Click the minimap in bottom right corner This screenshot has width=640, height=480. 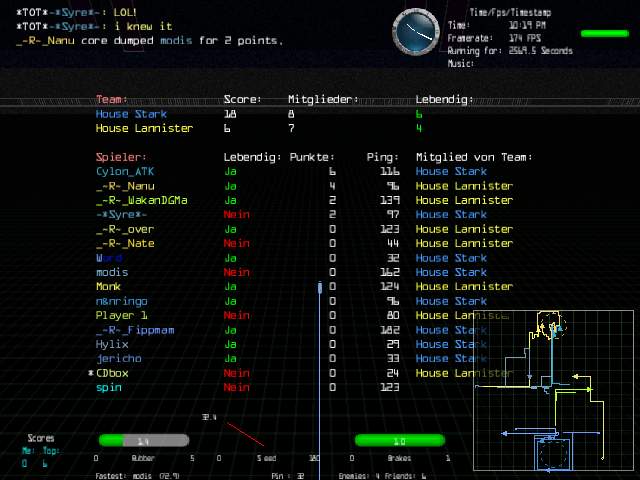point(554,390)
